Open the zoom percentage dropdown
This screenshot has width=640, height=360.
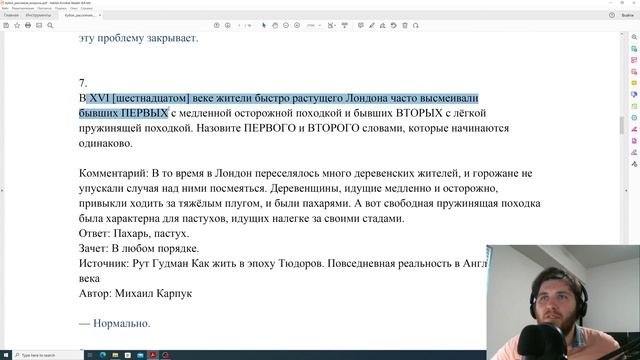click(x=314, y=25)
